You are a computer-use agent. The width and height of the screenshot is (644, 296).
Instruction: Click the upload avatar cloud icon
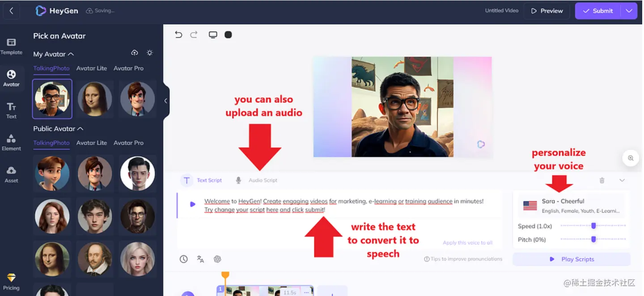pos(135,53)
